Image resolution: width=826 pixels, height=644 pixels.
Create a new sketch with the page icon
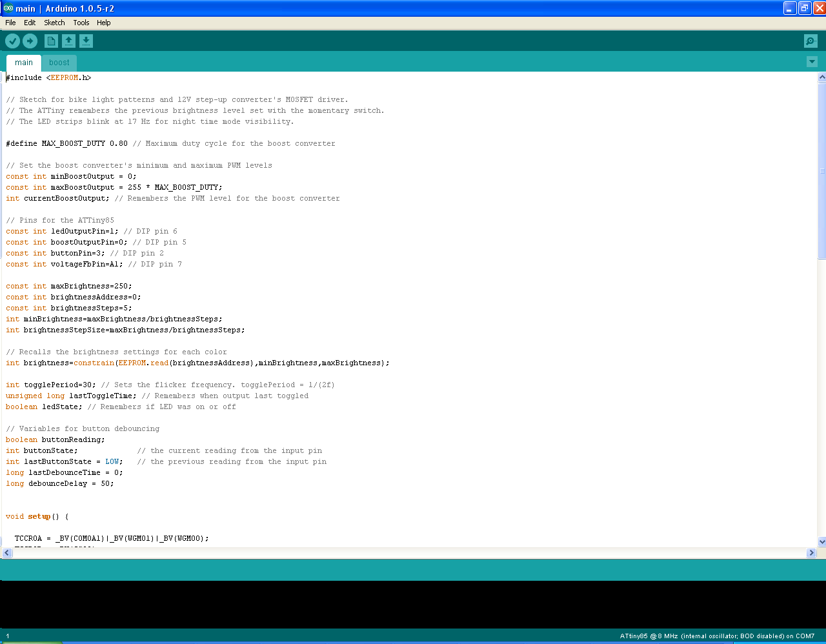50,41
